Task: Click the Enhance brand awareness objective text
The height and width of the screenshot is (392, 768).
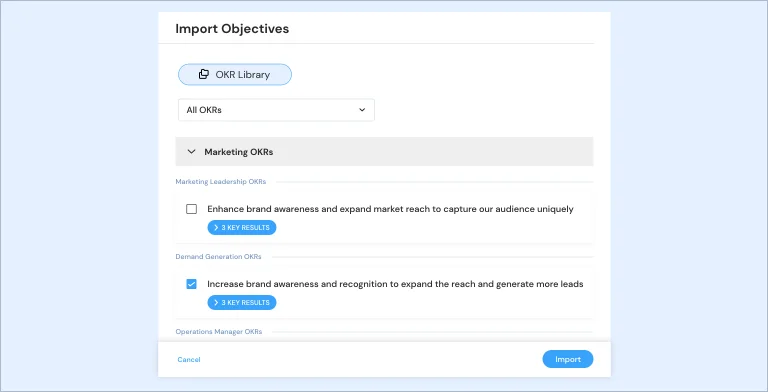Action: [390, 209]
